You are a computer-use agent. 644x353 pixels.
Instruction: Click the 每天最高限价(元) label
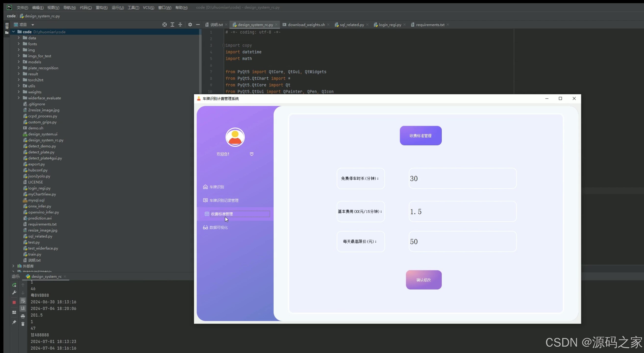click(360, 241)
